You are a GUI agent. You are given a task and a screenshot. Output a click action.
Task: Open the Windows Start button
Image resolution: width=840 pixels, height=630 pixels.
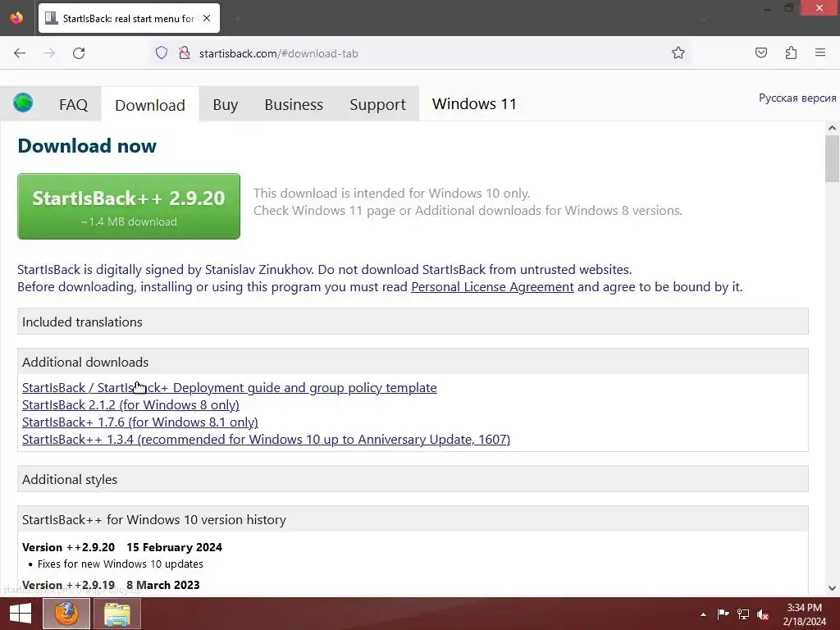[x=21, y=614]
